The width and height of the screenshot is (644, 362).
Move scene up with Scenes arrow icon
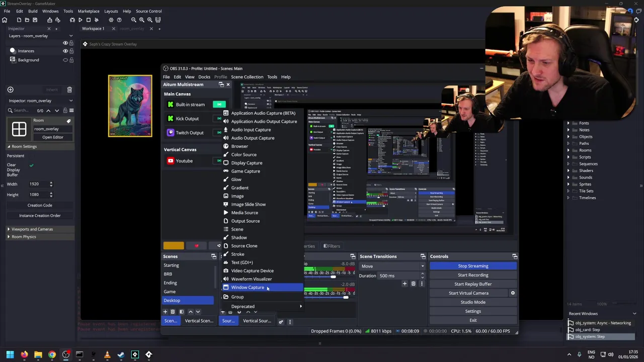coord(190,312)
